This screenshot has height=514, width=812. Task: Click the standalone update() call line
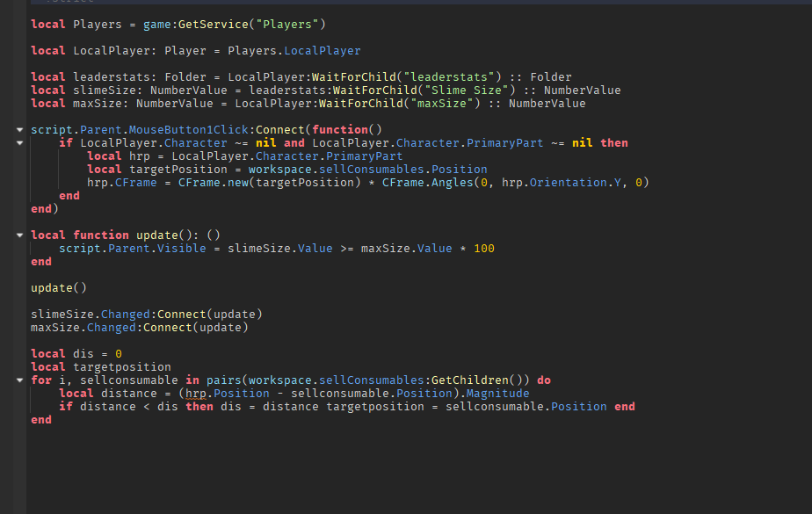pyautogui.click(x=59, y=288)
